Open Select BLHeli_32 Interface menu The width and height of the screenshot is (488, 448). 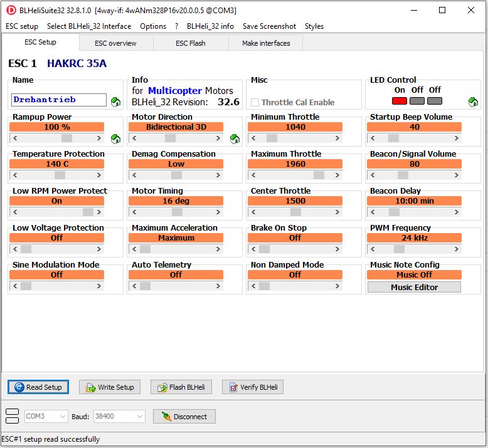(x=89, y=26)
